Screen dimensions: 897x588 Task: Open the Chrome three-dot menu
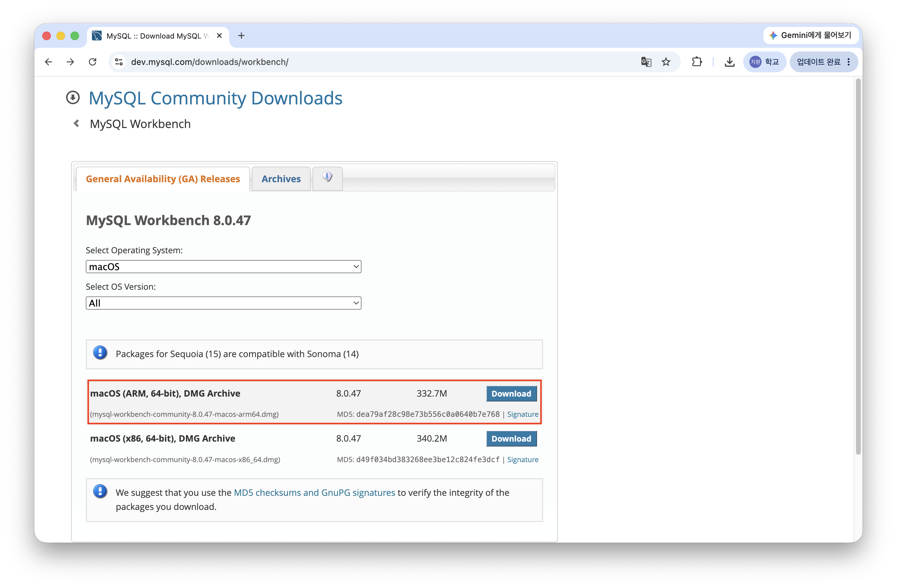[849, 62]
